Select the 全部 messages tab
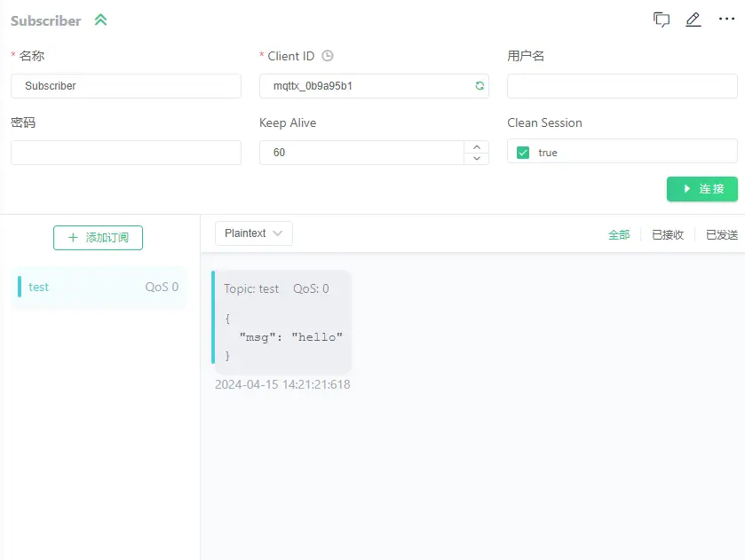Viewport: 745px width, 560px height. (x=619, y=235)
